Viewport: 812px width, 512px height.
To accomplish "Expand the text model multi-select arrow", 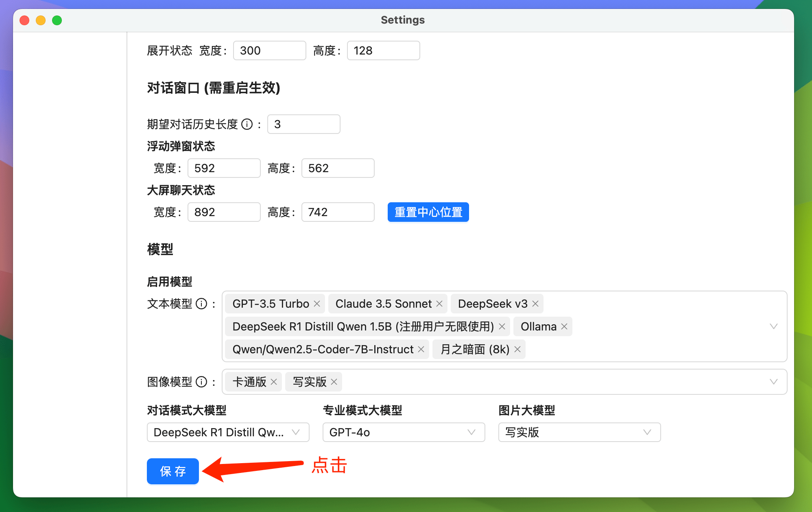I will click(x=774, y=326).
